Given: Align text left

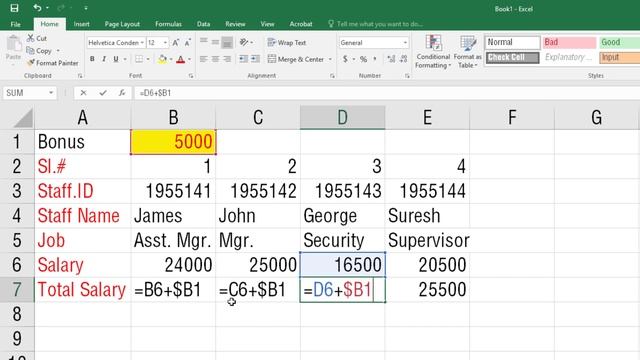Looking at the screenshot, I should 204,59.
